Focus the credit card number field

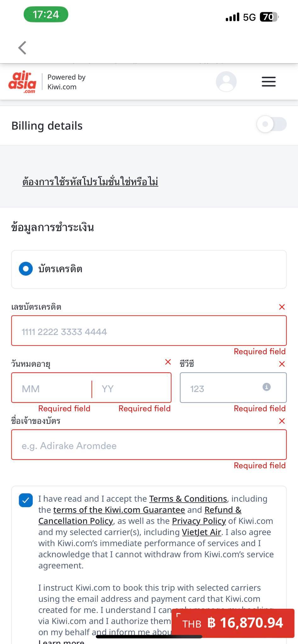pos(149,331)
